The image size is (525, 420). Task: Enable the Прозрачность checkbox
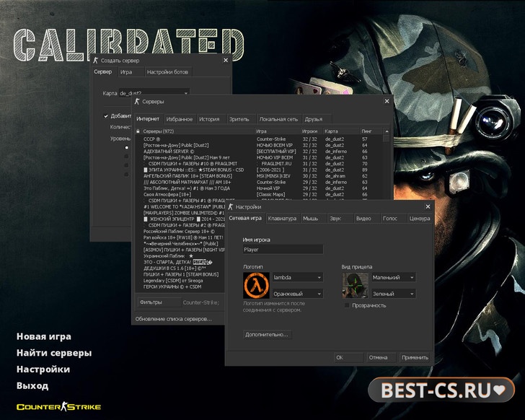(x=347, y=305)
